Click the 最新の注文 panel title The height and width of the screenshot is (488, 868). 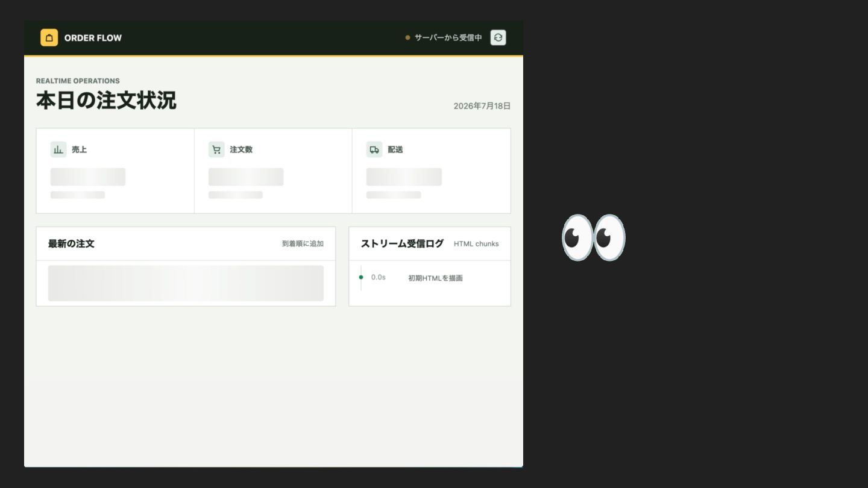71,243
